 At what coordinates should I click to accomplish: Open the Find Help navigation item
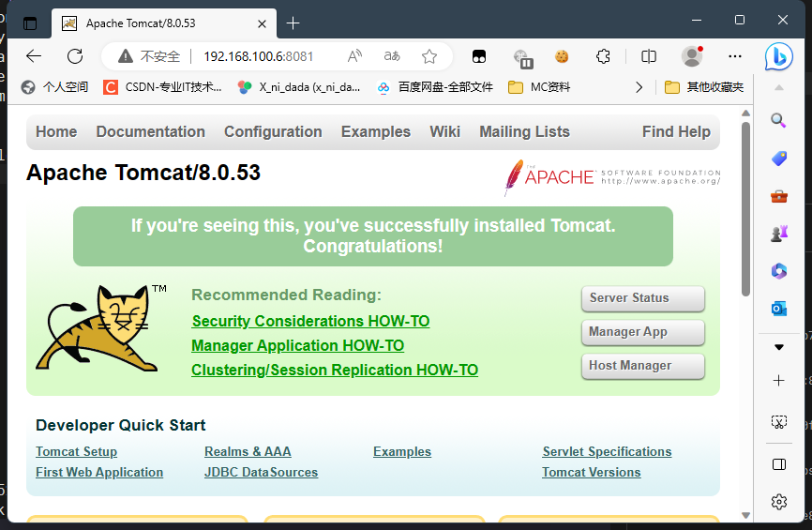(x=676, y=132)
